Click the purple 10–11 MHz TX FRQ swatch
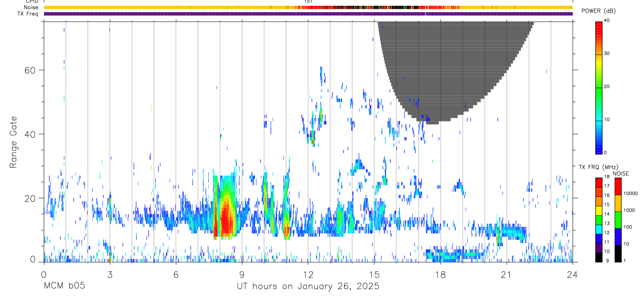644x297 pixels. pyautogui.click(x=599, y=247)
